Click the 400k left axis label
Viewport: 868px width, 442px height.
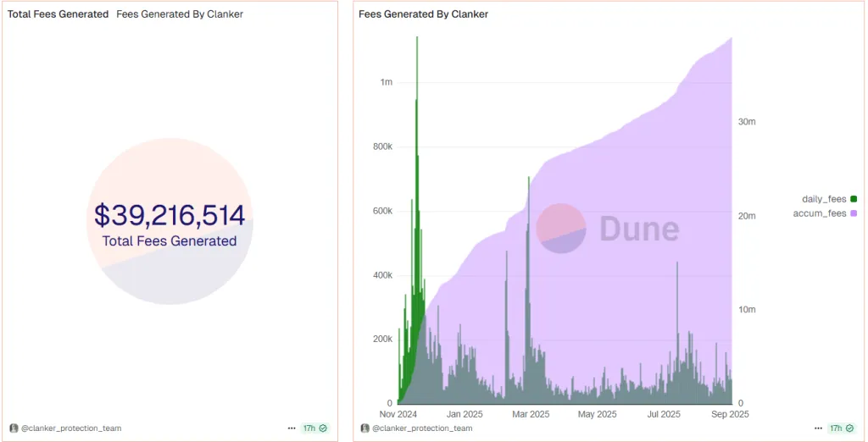coord(382,275)
